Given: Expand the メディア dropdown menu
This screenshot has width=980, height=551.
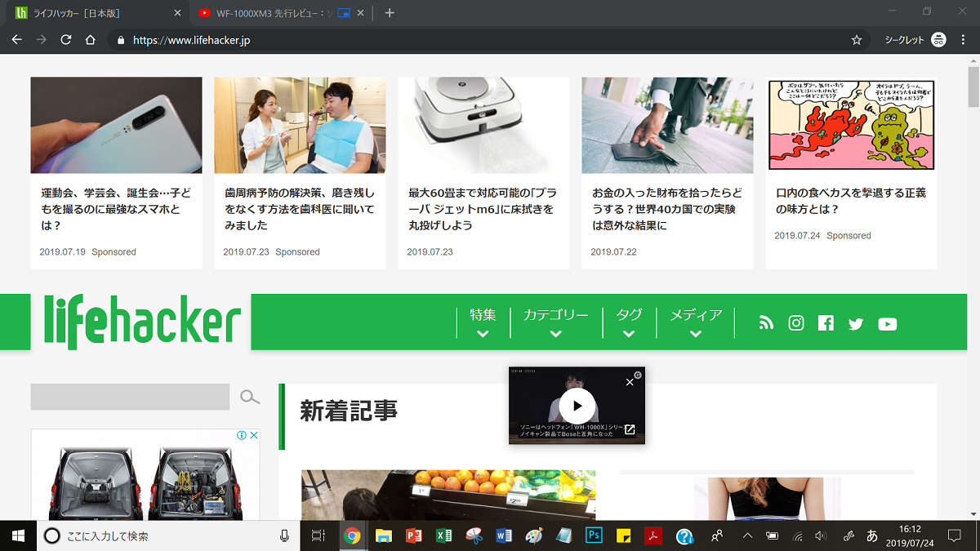Looking at the screenshot, I should click(x=696, y=323).
